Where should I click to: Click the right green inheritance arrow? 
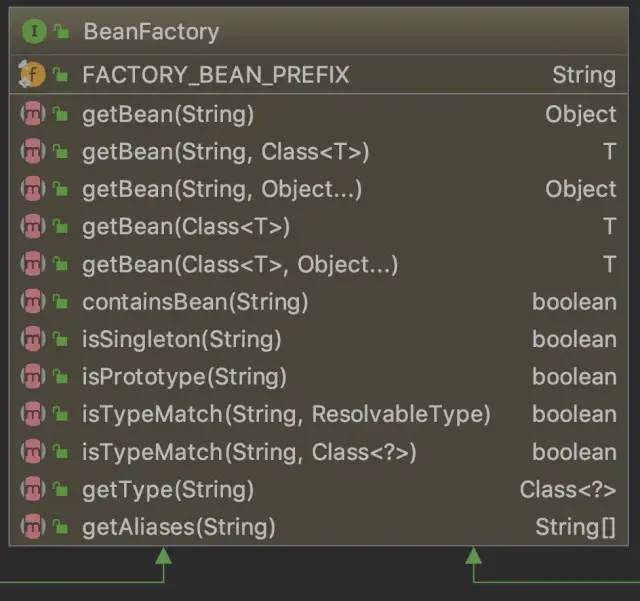click(473, 556)
